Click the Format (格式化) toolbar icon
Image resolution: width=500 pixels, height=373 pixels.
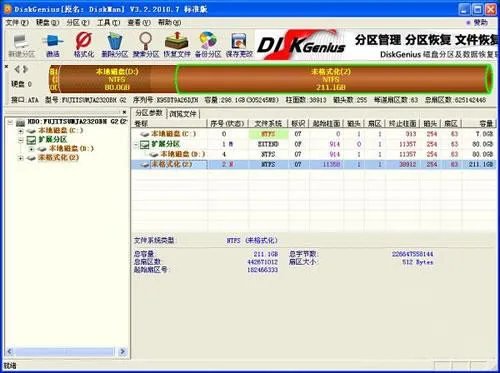[84, 45]
